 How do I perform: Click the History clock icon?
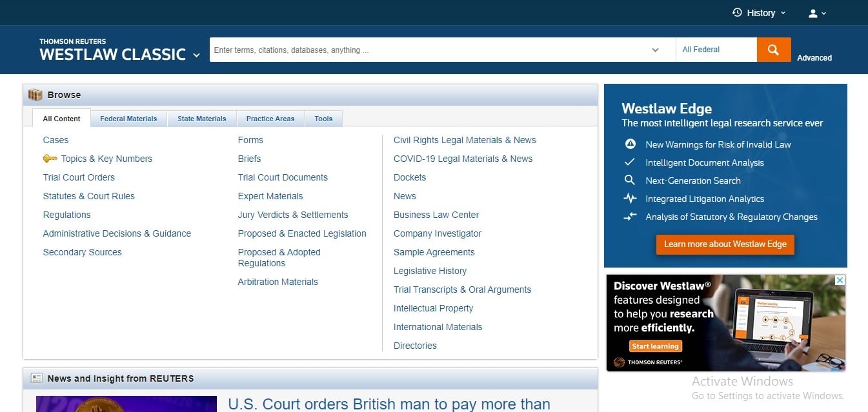[x=737, y=13]
